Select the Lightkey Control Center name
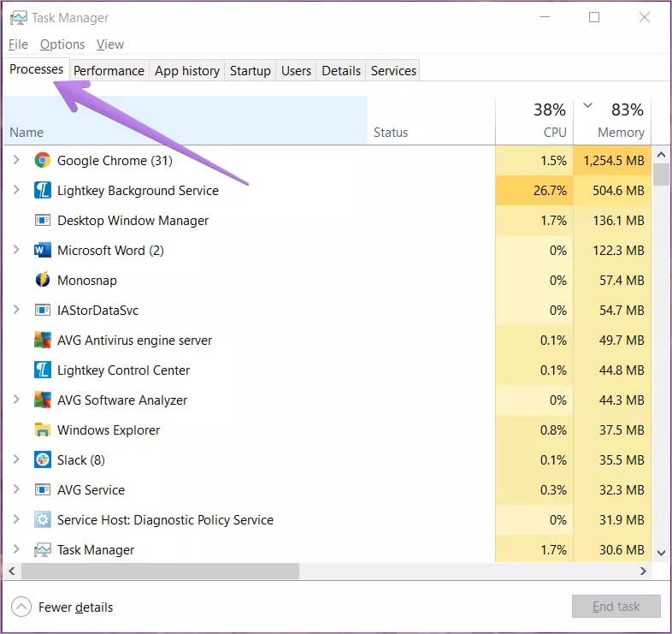The width and height of the screenshot is (672, 634). (x=123, y=370)
